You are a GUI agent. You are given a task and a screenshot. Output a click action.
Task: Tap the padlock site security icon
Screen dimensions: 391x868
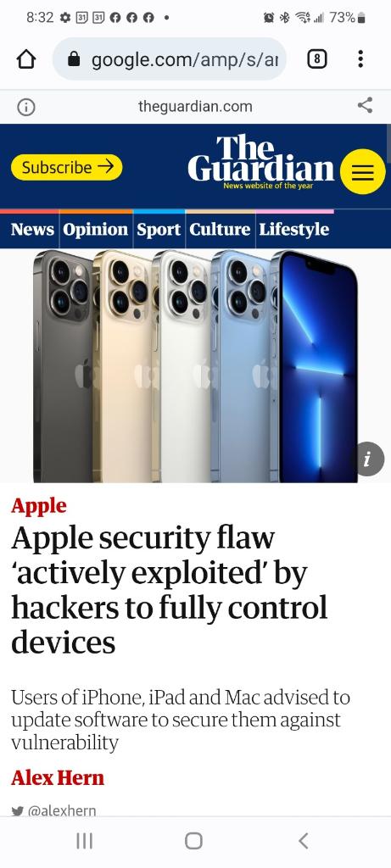[74, 59]
